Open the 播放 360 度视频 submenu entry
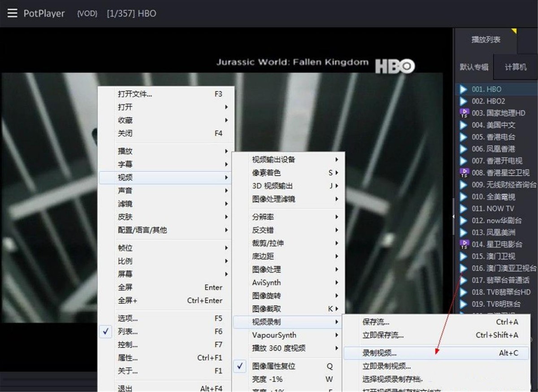Screen dimensions: 538x392 click(x=289, y=348)
